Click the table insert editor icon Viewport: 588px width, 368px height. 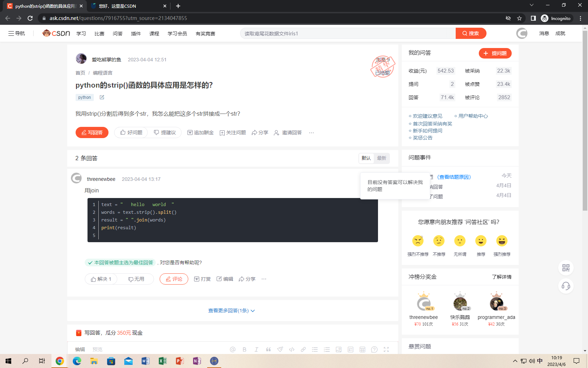(363, 349)
